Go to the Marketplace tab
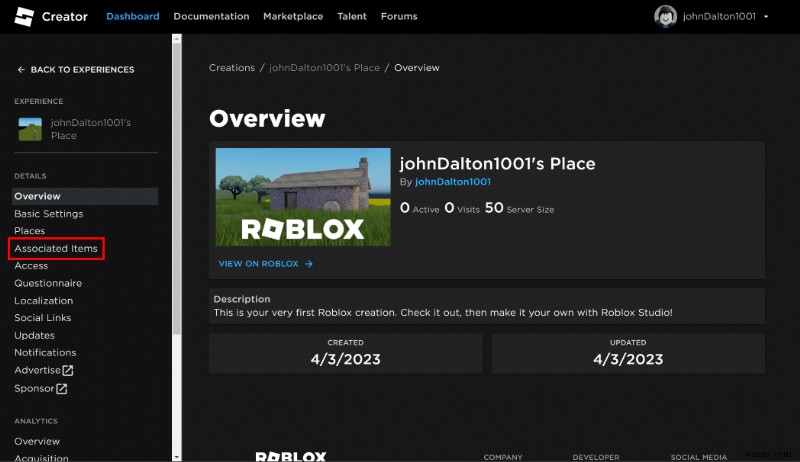This screenshot has width=800, height=462. (x=293, y=16)
